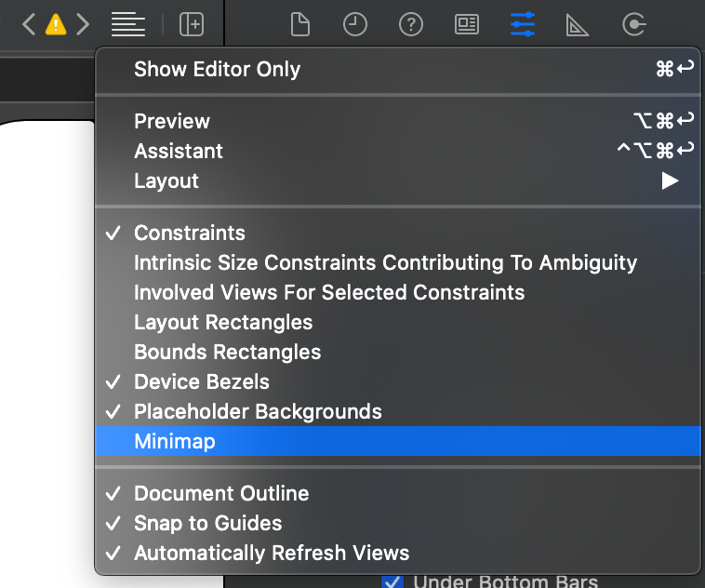705x588 pixels.
Task: Enable Bounds Rectangles
Action: point(398,352)
